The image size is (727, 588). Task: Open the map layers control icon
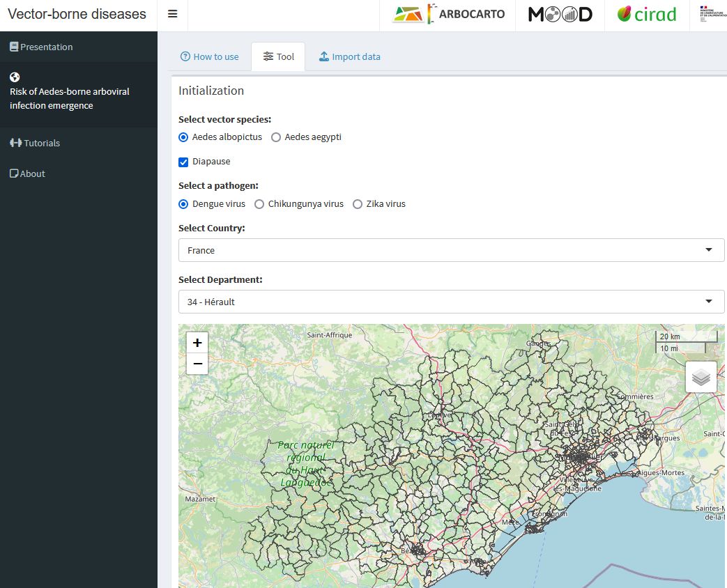point(701,377)
